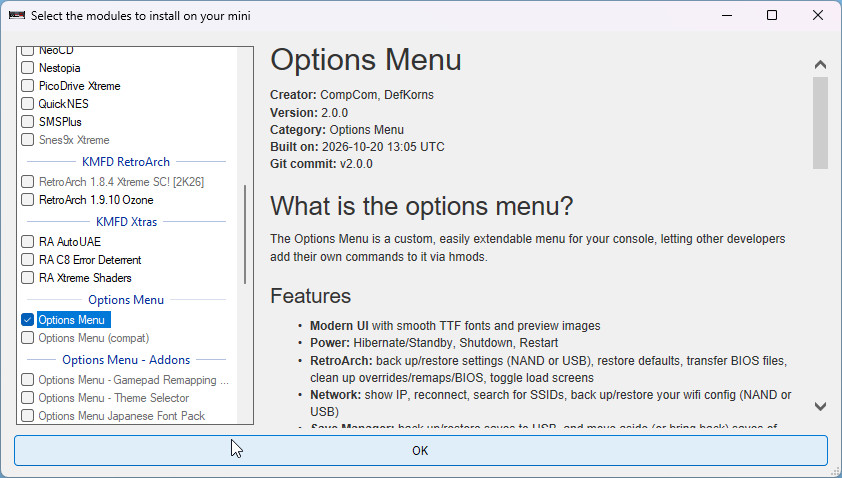Tick the QuickNES checkbox

point(27,104)
